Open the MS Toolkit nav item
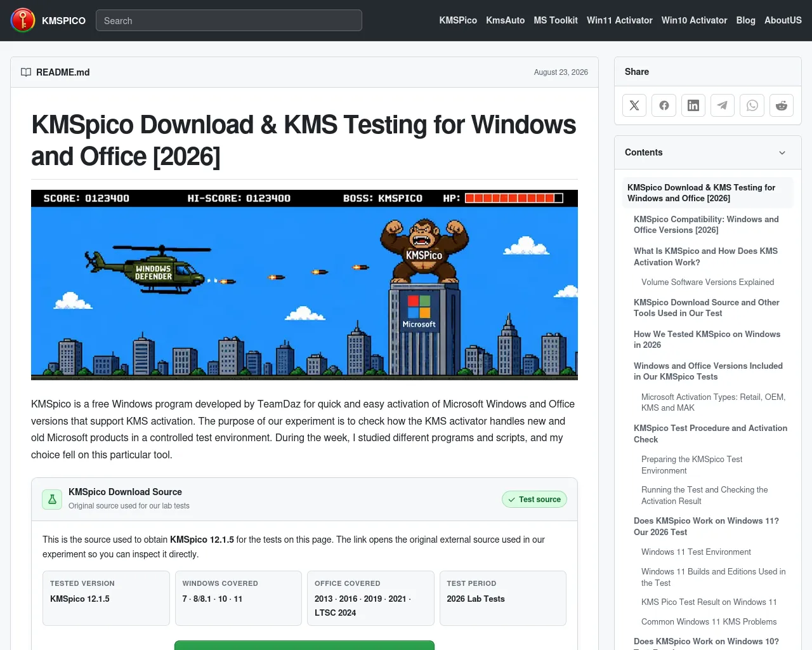 (x=556, y=20)
